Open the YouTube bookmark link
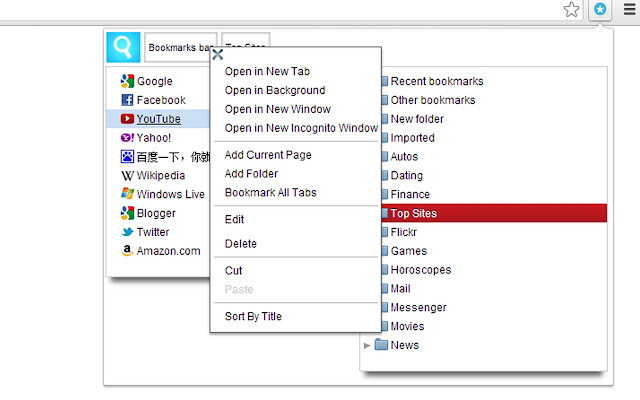Screen dimensions: 640x400 (159, 119)
